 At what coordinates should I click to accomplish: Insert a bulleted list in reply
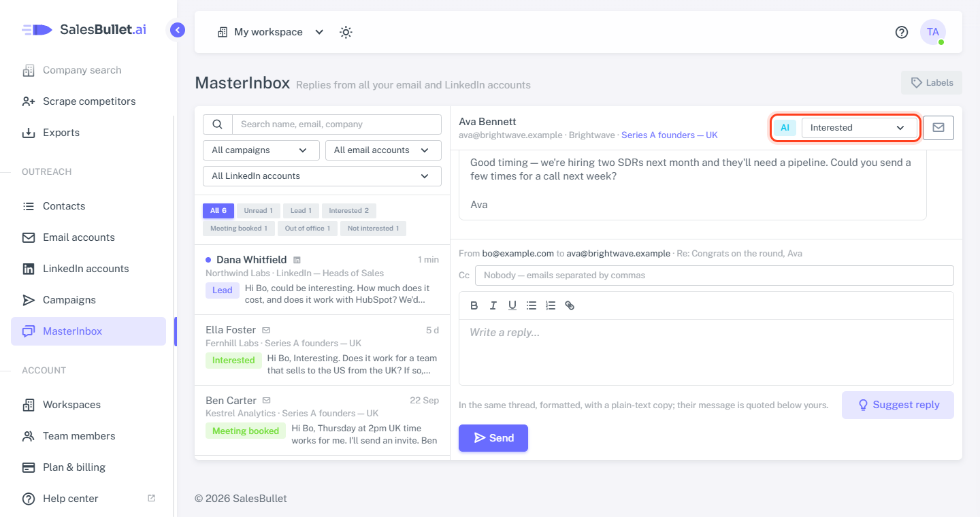coord(532,305)
